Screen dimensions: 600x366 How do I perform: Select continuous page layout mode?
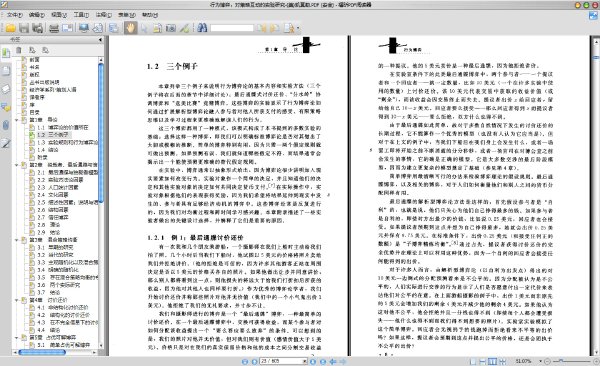(x=483, y=361)
